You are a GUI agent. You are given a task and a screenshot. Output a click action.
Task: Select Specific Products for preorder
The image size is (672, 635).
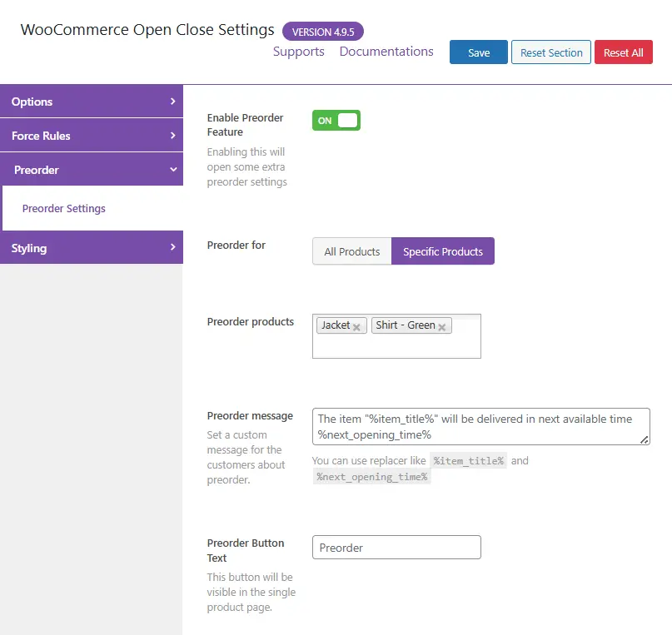click(443, 251)
